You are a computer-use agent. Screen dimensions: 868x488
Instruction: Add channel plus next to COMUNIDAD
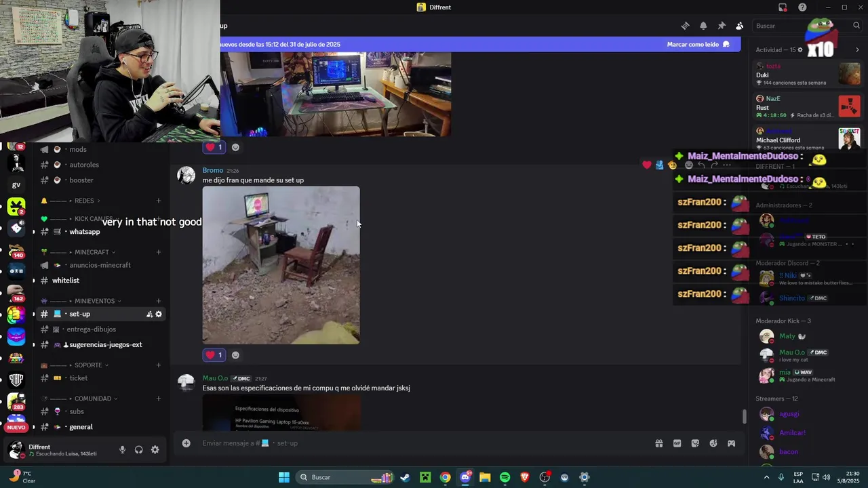pos(159,399)
